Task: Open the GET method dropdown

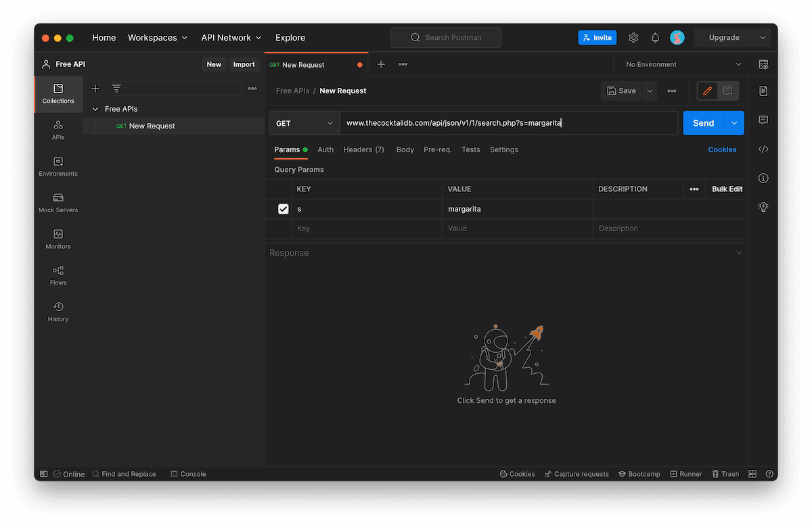Action: tap(304, 123)
